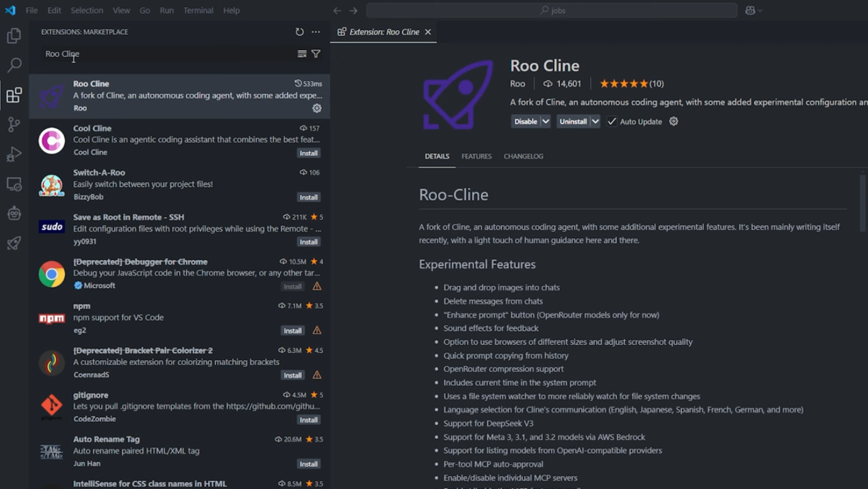This screenshot has height=489, width=868.
Task: Select the Debugger for Chrome list entry
Action: click(179, 274)
